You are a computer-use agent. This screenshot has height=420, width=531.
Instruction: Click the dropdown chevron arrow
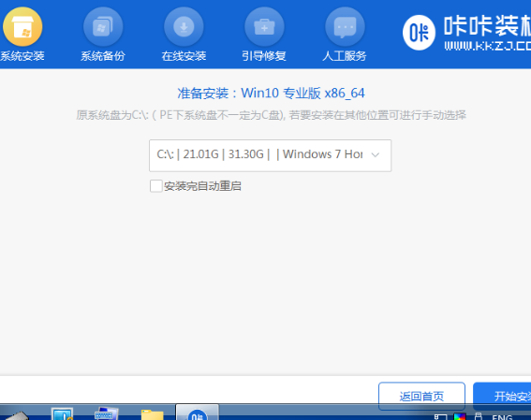point(376,155)
